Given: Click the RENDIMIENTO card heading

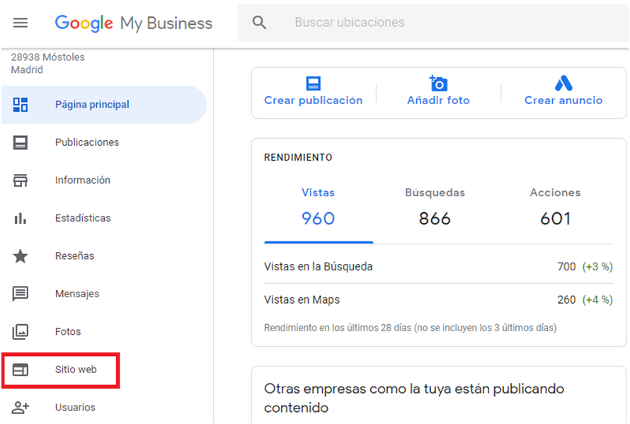Looking at the screenshot, I should (x=298, y=158).
